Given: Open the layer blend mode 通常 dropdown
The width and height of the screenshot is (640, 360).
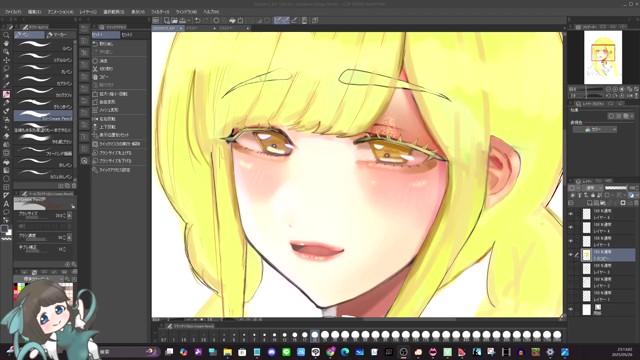Looking at the screenshot, I should tap(594, 188).
